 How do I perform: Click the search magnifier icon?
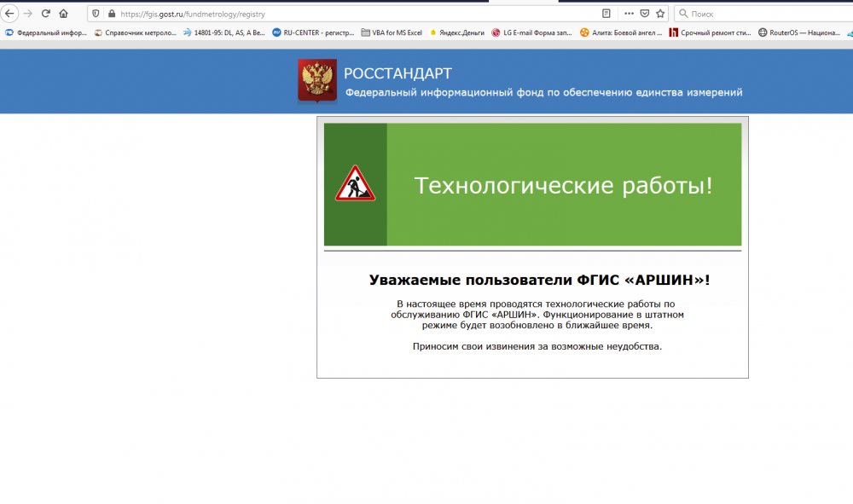tap(682, 13)
